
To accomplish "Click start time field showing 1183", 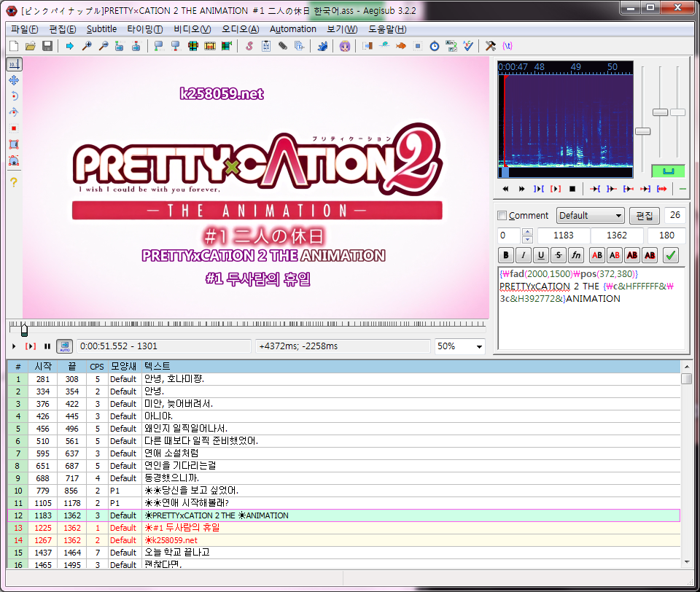I will click(x=564, y=235).
